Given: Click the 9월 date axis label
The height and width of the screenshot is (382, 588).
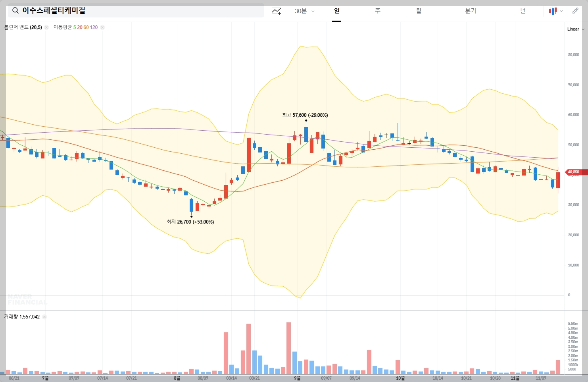Looking at the screenshot, I should tap(297, 378).
